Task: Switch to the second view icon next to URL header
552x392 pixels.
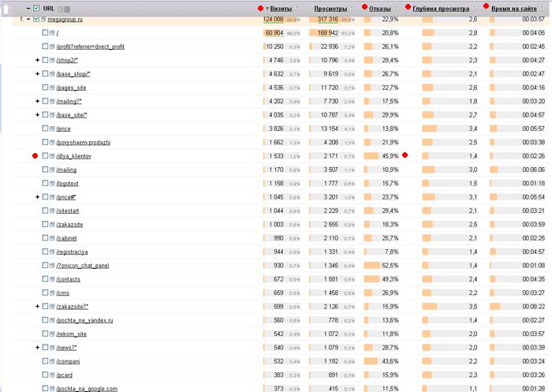Action: tap(67, 9)
